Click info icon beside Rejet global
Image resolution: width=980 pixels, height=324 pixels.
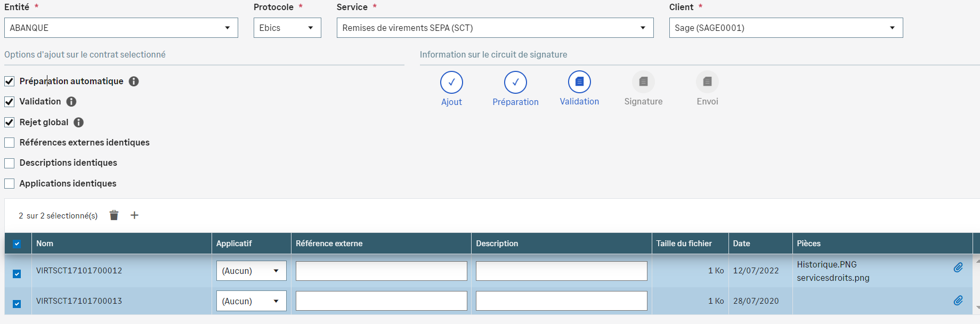[78, 123]
